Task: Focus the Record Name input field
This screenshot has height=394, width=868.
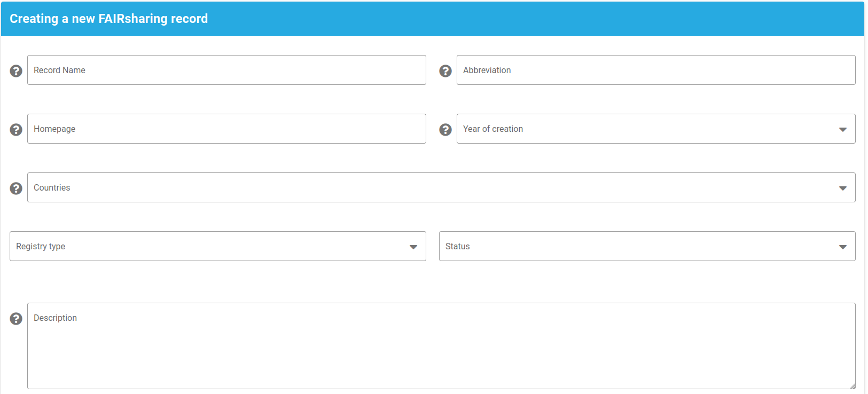Action: [x=226, y=70]
